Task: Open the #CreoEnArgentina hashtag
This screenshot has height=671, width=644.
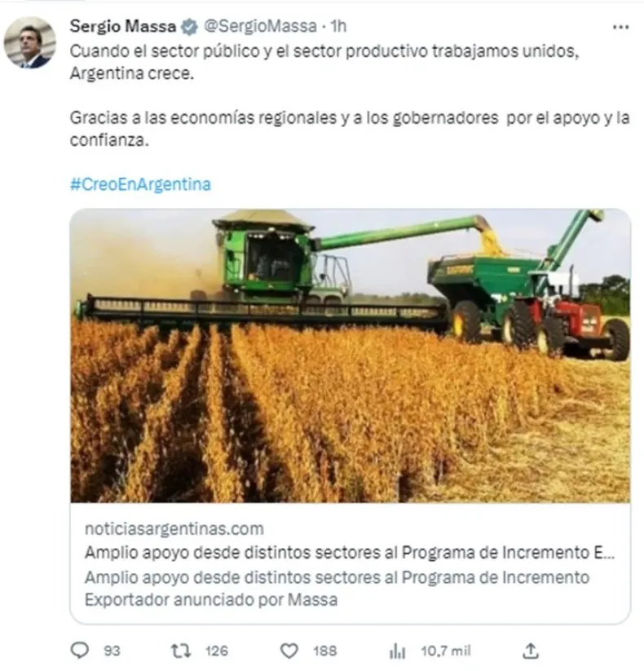Action: pyautogui.click(x=140, y=184)
